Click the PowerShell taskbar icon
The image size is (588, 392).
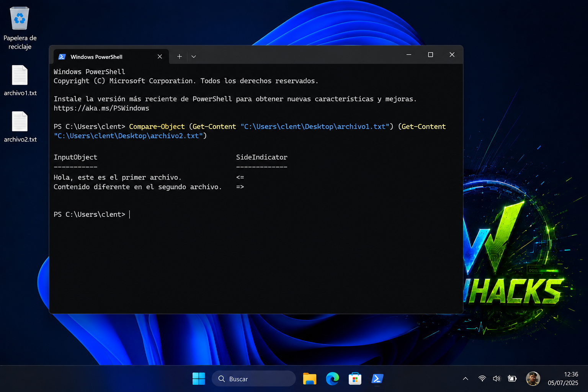point(377,379)
